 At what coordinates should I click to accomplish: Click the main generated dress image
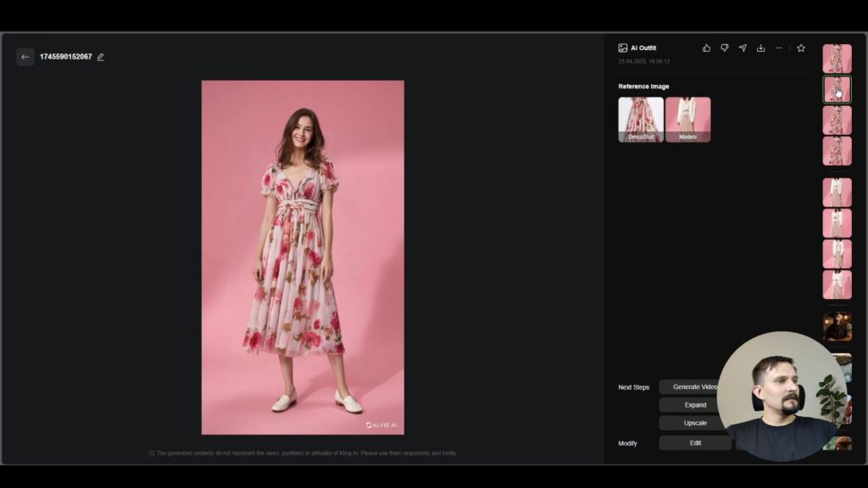[303, 258]
